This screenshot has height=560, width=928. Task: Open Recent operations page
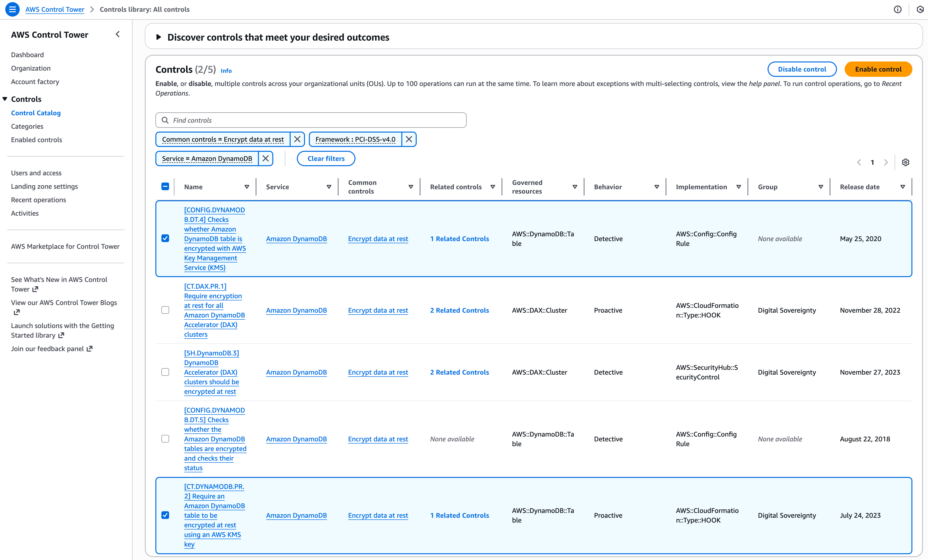pyautogui.click(x=38, y=200)
